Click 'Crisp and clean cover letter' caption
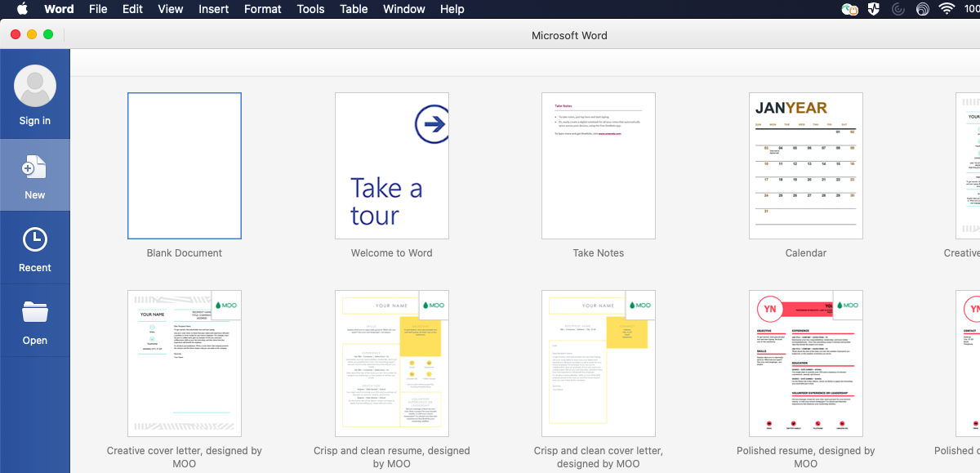 (x=599, y=457)
